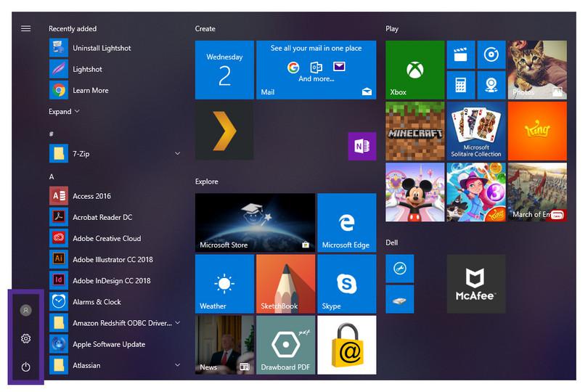Open the March of Empires tile
This screenshot has height=392, width=588.
pyautogui.click(x=537, y=192)
